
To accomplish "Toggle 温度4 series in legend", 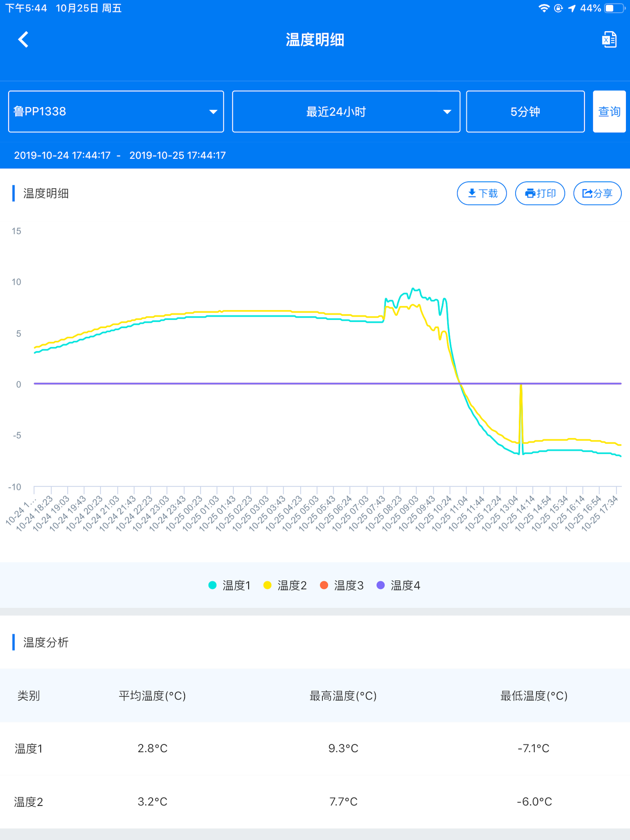I will click(398, 585).
